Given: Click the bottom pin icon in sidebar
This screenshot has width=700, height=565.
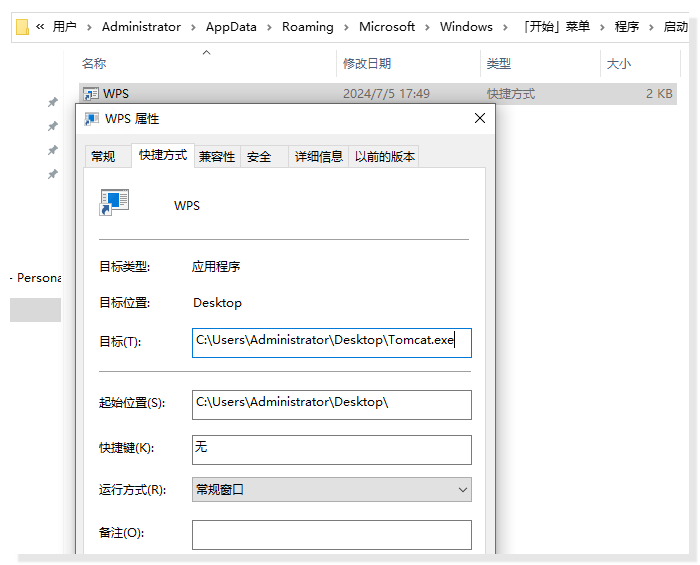Looking at the screenshot, I should [x=52, y=174].
